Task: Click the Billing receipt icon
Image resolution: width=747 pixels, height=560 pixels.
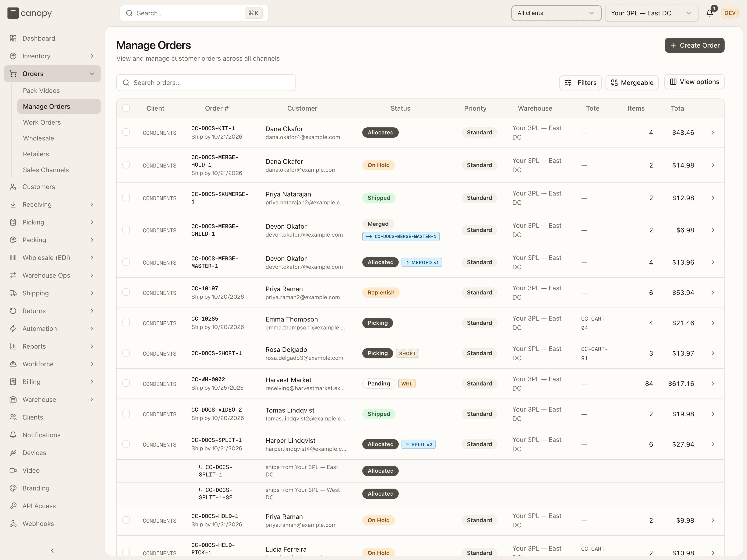Action: [x=13, y=382]
